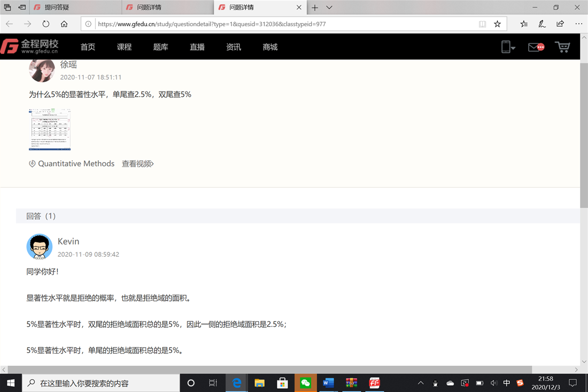
Task: Open the Windows Start menu
Action: click(x=11, y=383)
